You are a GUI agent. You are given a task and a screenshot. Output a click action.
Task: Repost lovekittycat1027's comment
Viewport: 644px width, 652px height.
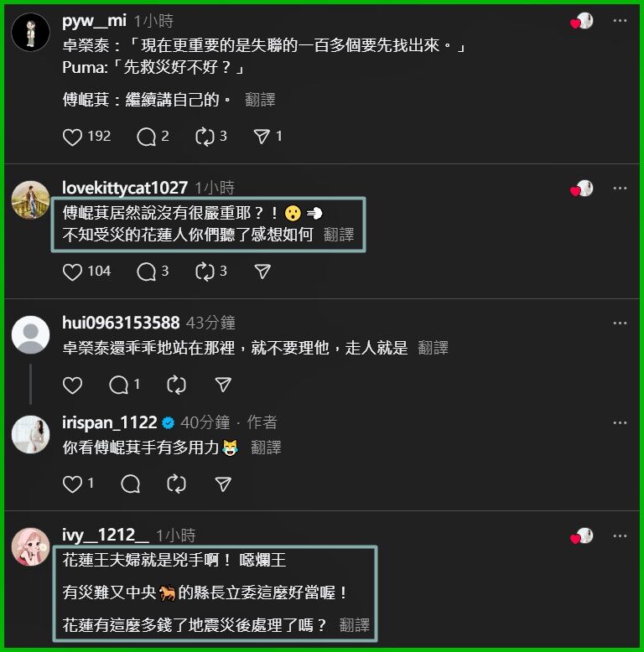pos(205,272)
